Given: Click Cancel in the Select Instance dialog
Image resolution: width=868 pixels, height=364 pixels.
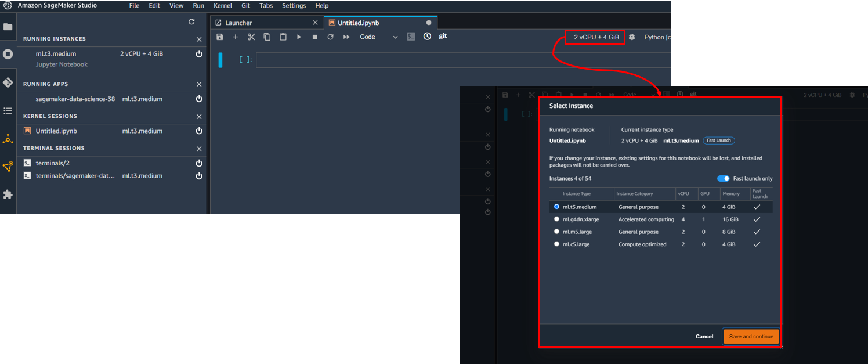Looking at the screenshot, I should click(704, 337).
